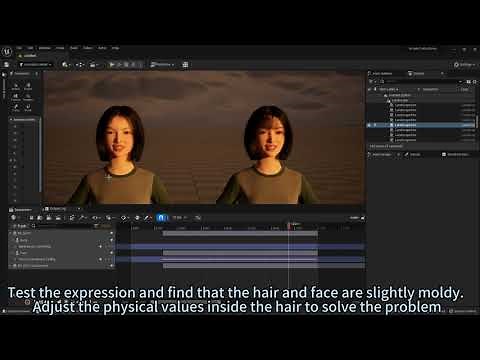
Task: Open the Sequencer frame rate dropdown
Action: [180, 218]
